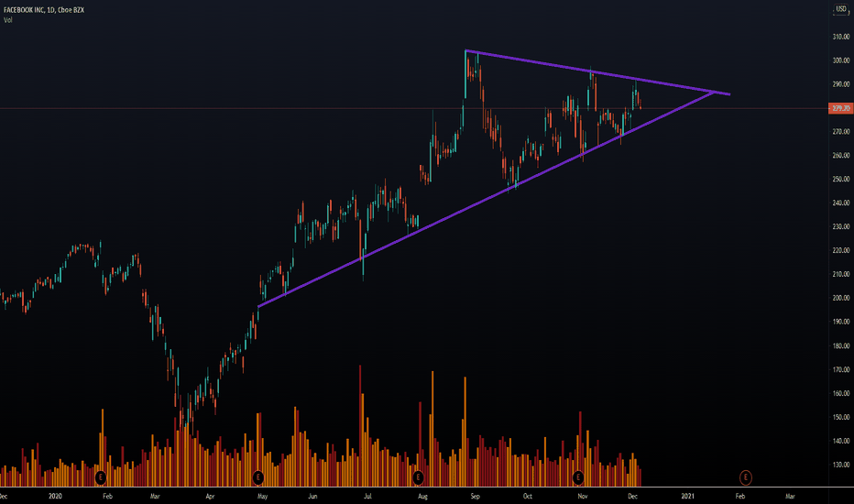The image size is (854, 504).
Task: Click the future earnings marker after 2021
Action: click(745, 477)
